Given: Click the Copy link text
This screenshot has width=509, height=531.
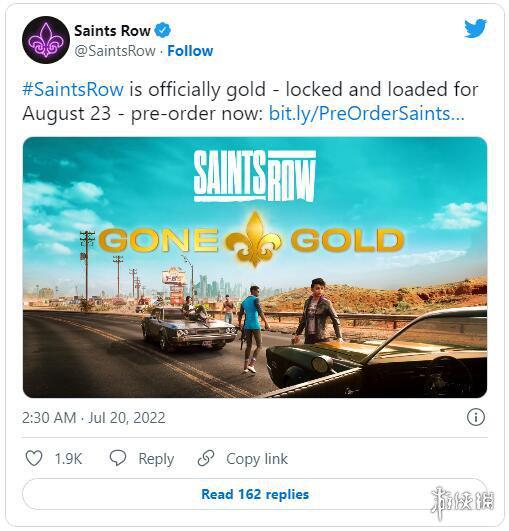Looking at the screenshot, I should (x=257, y=459).
